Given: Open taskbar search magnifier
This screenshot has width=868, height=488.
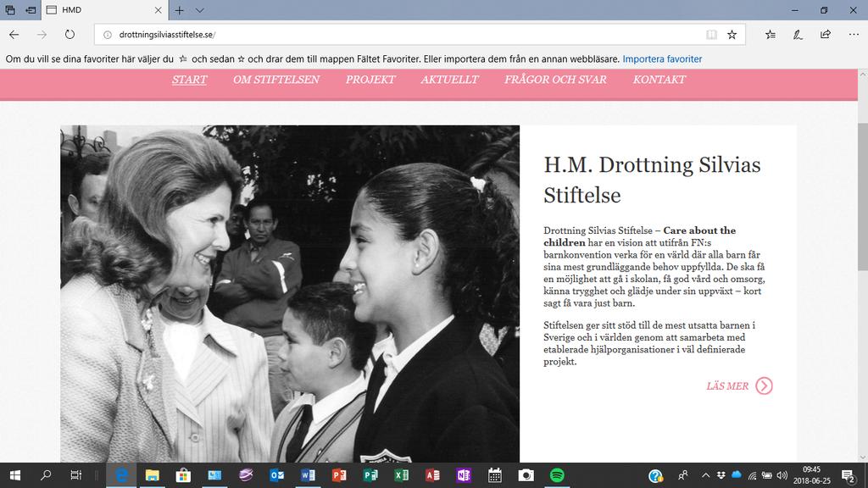Looking at the screenshot, I should pos(46,475).
